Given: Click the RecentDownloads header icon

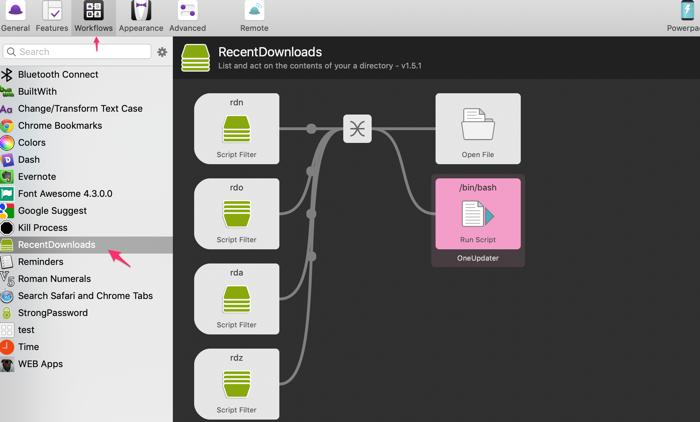Looking at the screenshot, I should 196,58.
